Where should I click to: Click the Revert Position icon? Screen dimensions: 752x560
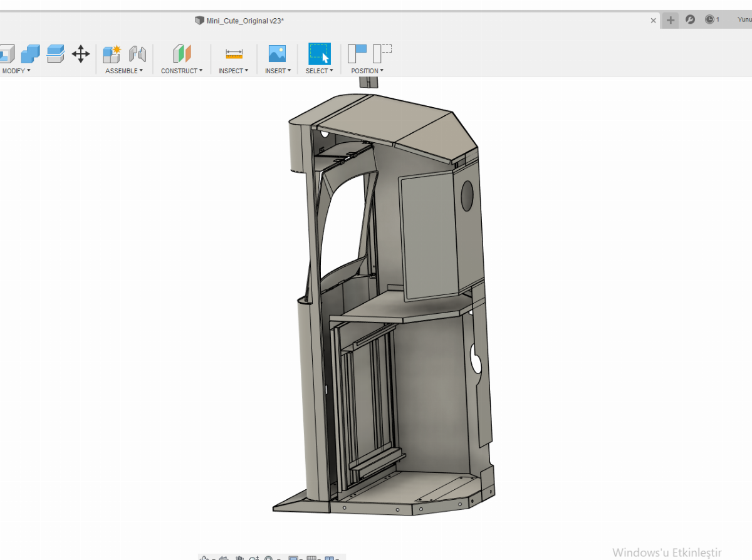(382, 53)
